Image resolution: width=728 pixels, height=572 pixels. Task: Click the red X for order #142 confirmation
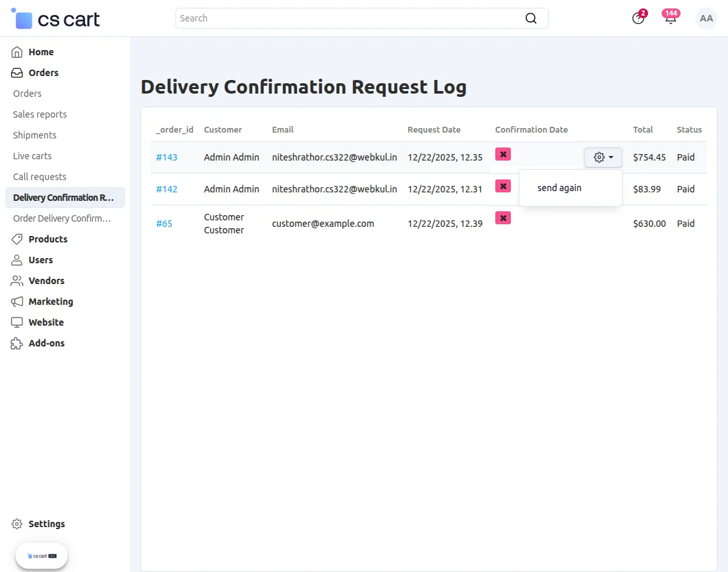(502, 186)
